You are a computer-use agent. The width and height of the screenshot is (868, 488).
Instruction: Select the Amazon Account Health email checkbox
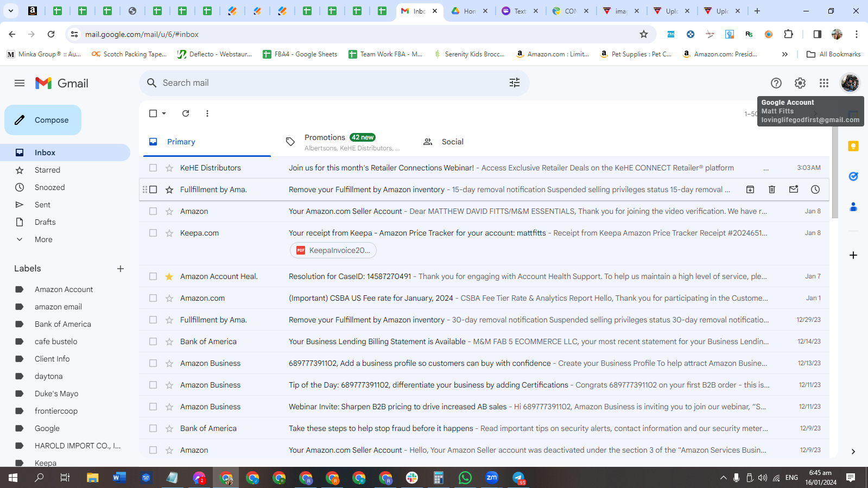coord(153,276)
